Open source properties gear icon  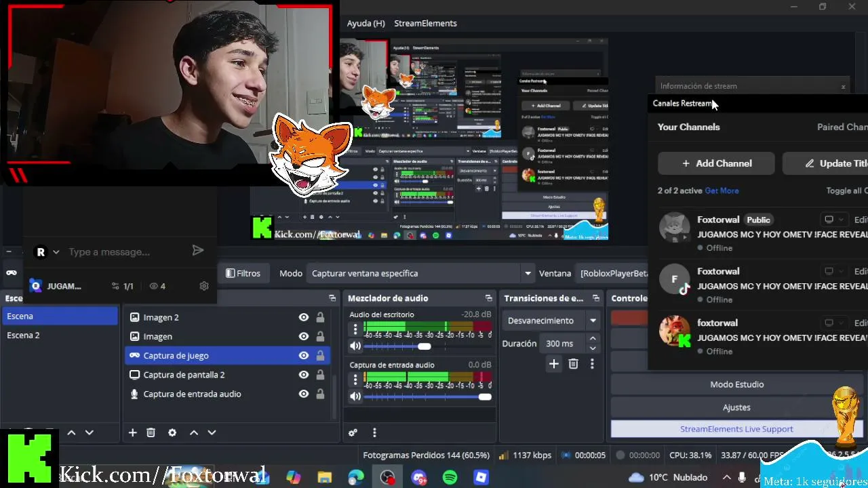172,432
